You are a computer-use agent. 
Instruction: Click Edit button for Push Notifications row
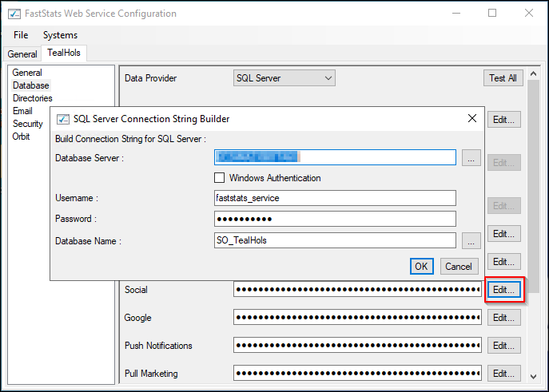pyautogui.click(x=503, y=346)
